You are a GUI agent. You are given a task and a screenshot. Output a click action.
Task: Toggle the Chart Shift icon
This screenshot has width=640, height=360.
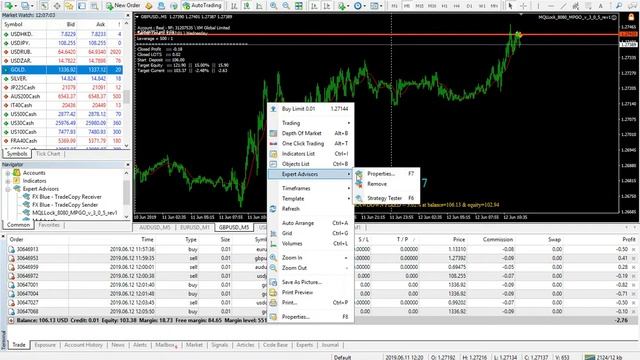[x=327, y=6]
